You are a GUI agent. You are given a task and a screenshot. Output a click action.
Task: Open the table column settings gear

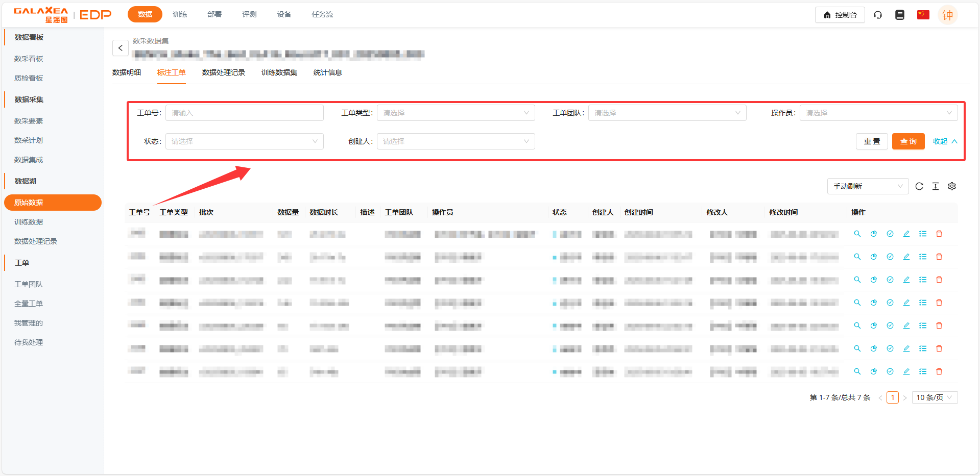coord(952,186)
